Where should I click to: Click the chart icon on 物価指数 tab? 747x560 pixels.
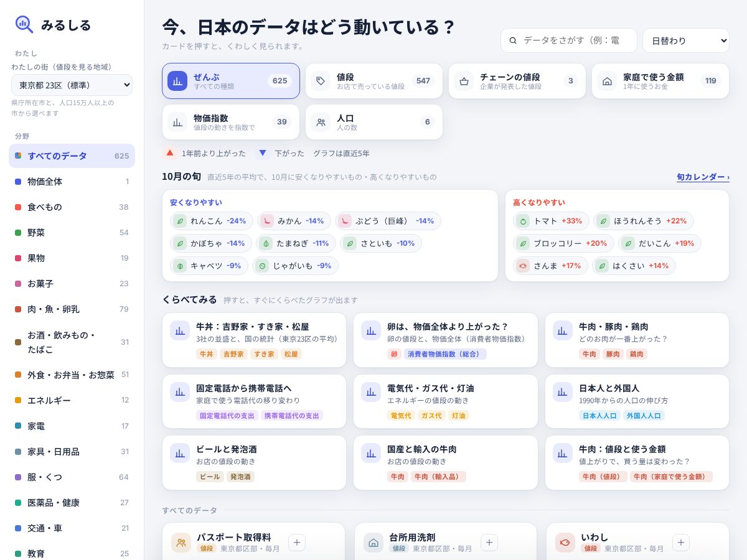[x=177, y=122]
